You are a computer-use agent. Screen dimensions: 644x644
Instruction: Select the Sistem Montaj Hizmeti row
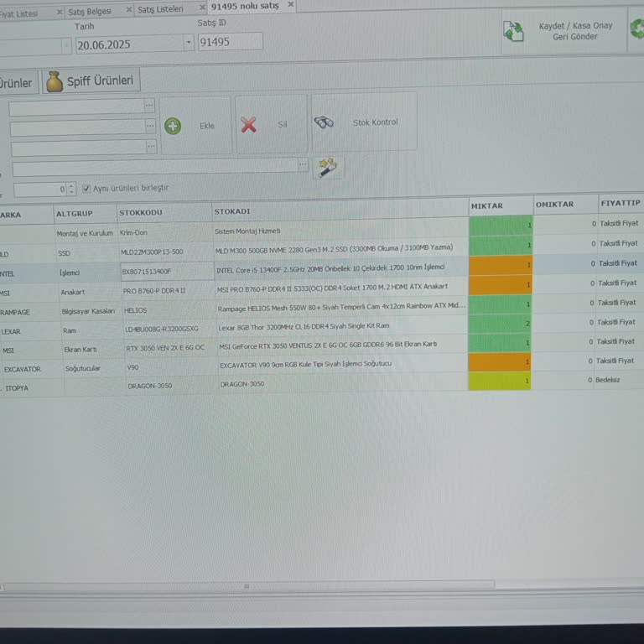pyautogui.click(x=322, y=229)
